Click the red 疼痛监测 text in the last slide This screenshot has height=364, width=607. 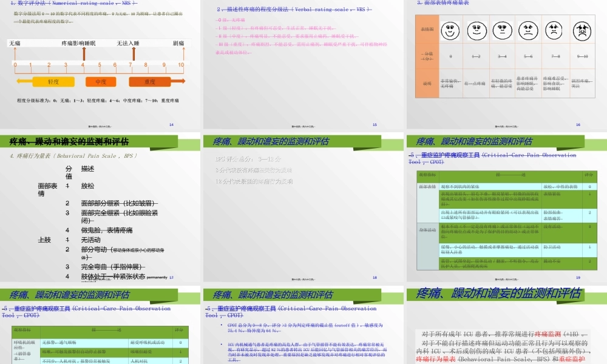548,334
